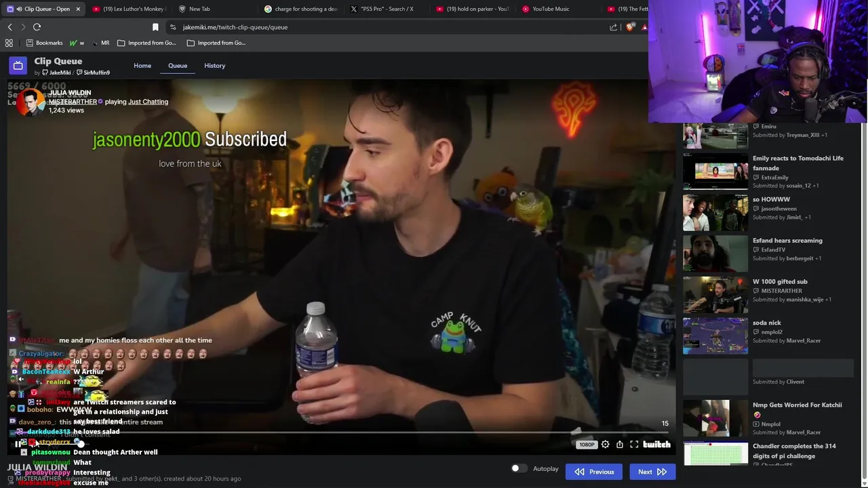
Task: Click the bookmark icon beside the address bar
Action: [155, 27]
